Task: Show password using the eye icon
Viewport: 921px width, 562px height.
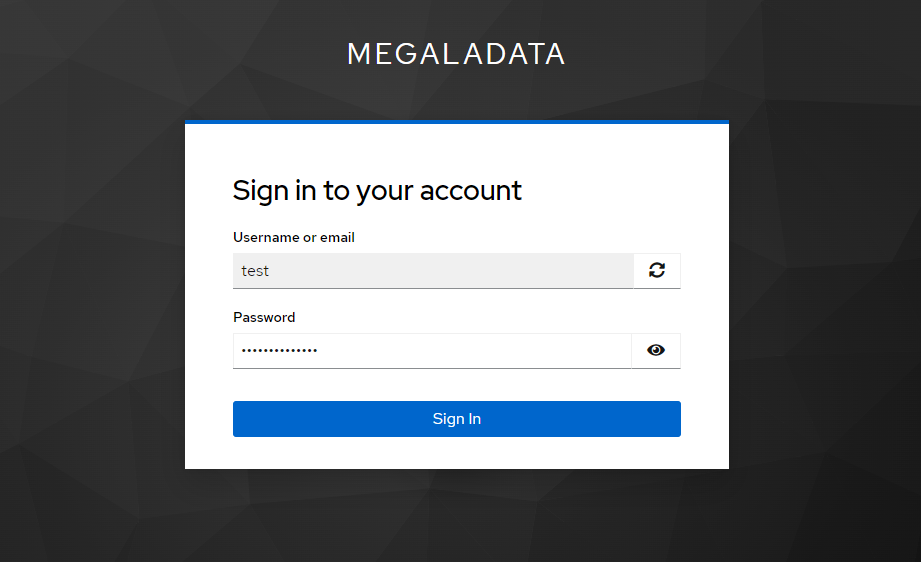Action: pos(656,351)
